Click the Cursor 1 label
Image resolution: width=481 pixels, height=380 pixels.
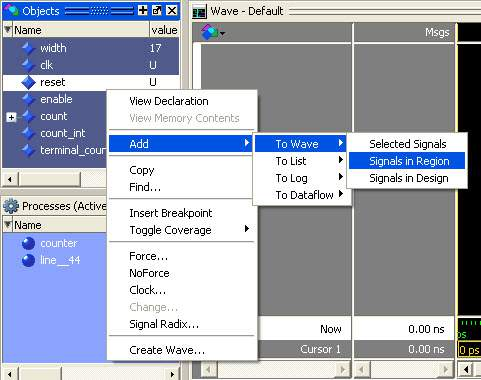click(320, 349)
